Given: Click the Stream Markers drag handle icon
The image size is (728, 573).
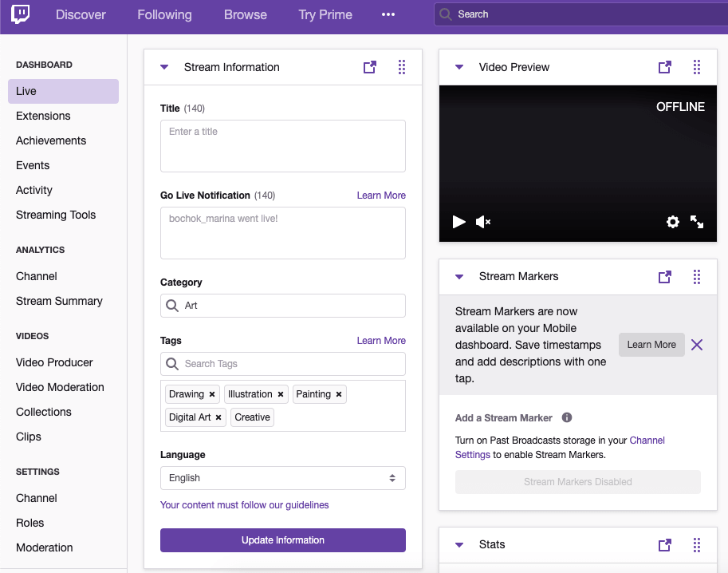Looking at the screenshot, I should click(696, 277).
